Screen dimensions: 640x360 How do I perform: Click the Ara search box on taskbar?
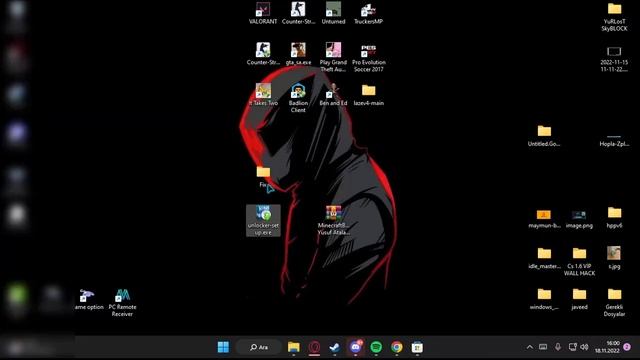click(x=259, y=347)
